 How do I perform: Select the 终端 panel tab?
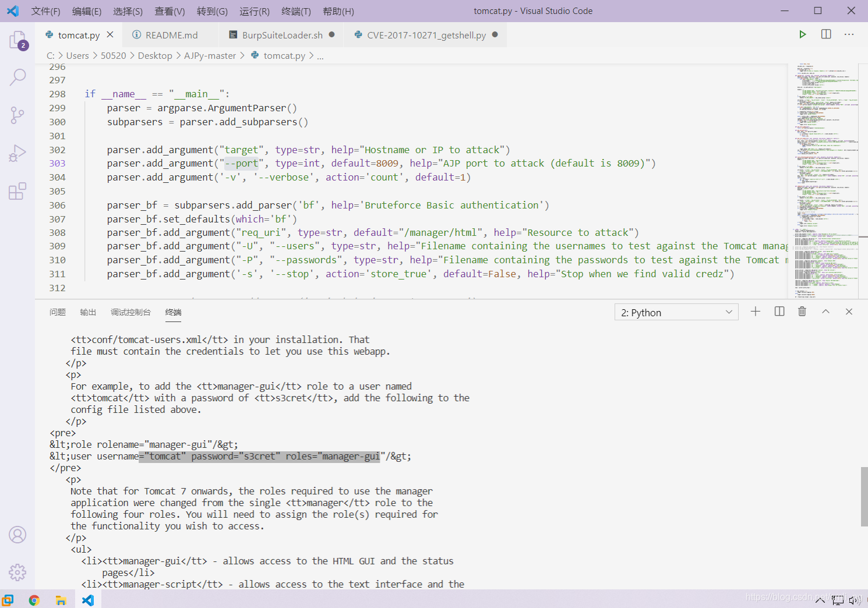[x=173, y=312]
